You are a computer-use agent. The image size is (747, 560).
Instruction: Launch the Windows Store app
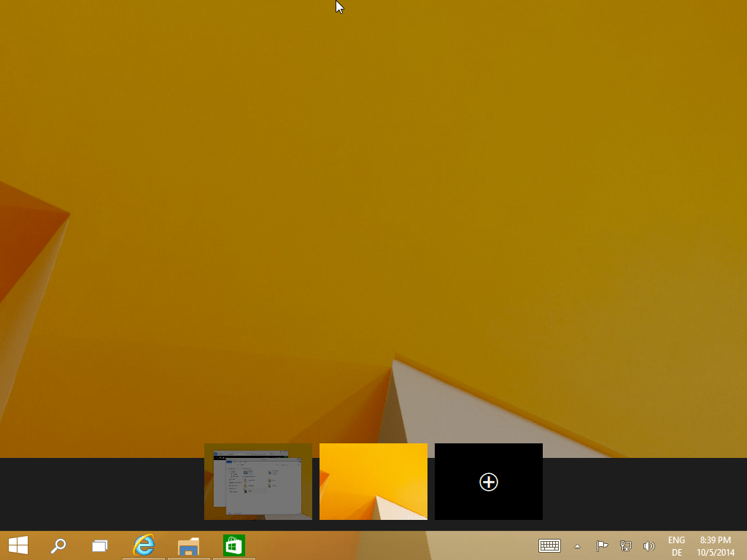(x=233, y=545)
